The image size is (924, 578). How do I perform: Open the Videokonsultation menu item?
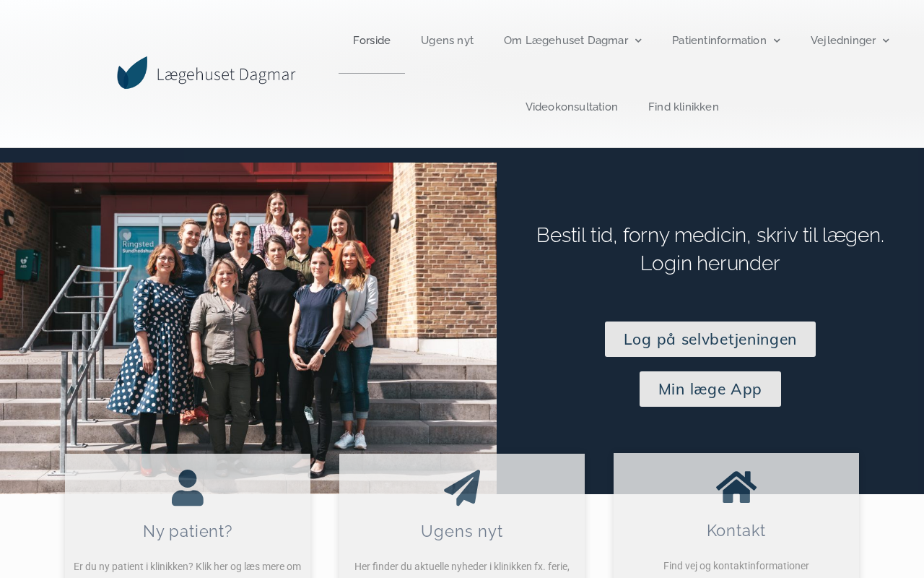pyautogui.click(x=572, y=107)
